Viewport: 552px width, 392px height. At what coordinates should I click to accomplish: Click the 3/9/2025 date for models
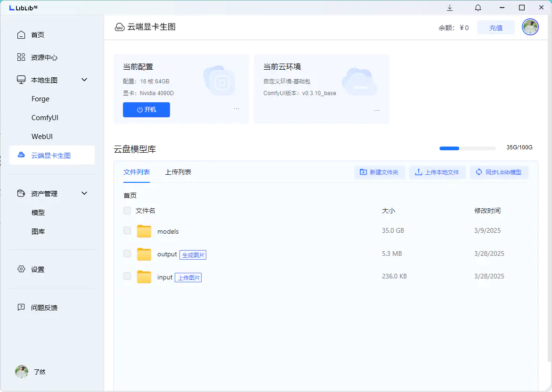(487, 230)
